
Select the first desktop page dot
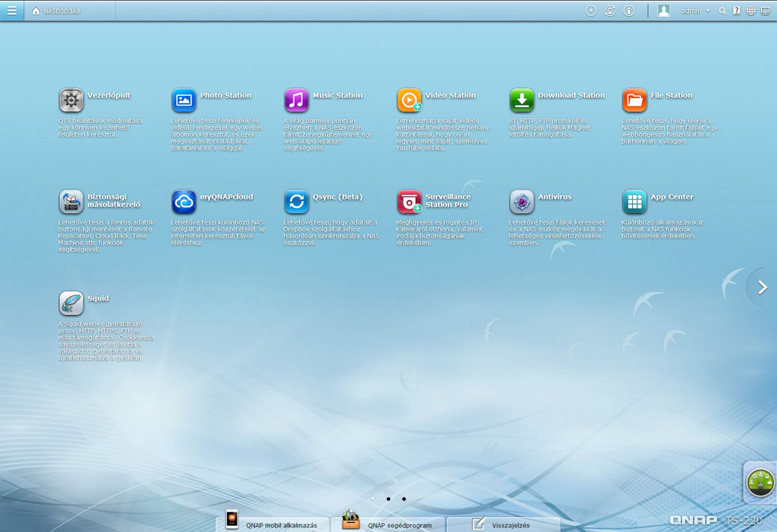(373, 499)
